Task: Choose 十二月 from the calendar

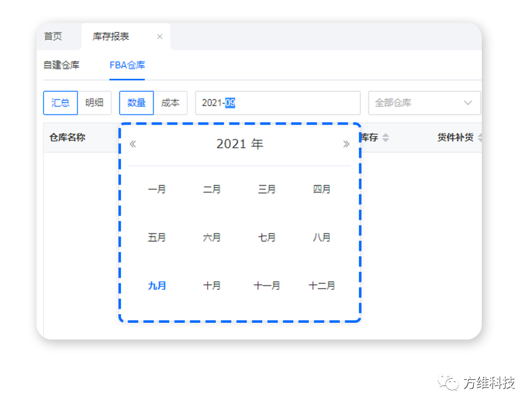Action: tap(322, 286)
